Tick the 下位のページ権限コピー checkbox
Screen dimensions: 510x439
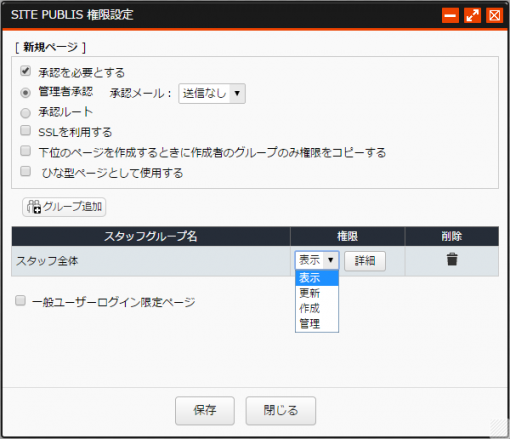click(x=26, y=151)
